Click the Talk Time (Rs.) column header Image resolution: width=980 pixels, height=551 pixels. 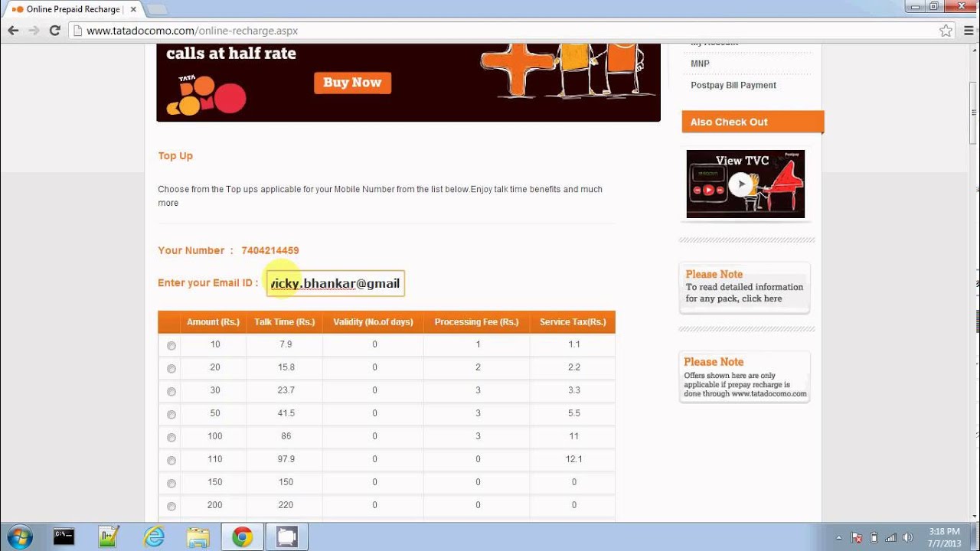tap(285, 322)
